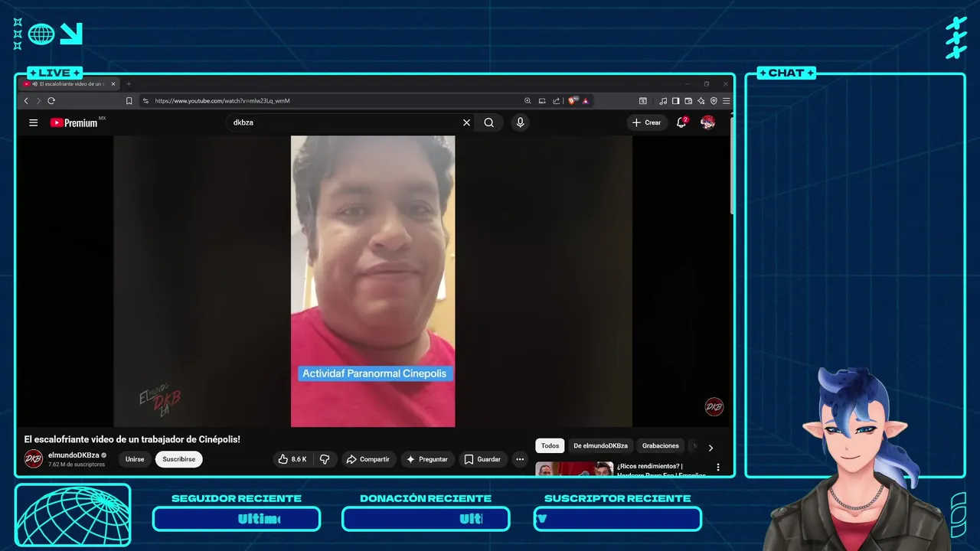This screenshot has height=551, width=980.
Task: Open the elmundoDKBza channel name link
Action: 73,455
